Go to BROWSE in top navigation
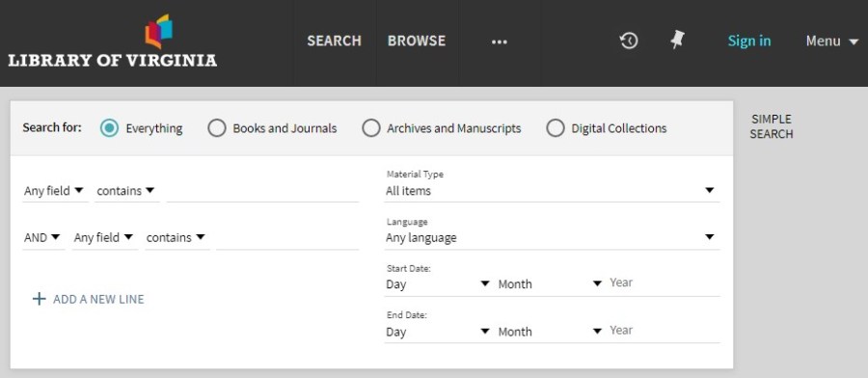 coord(417,40)
